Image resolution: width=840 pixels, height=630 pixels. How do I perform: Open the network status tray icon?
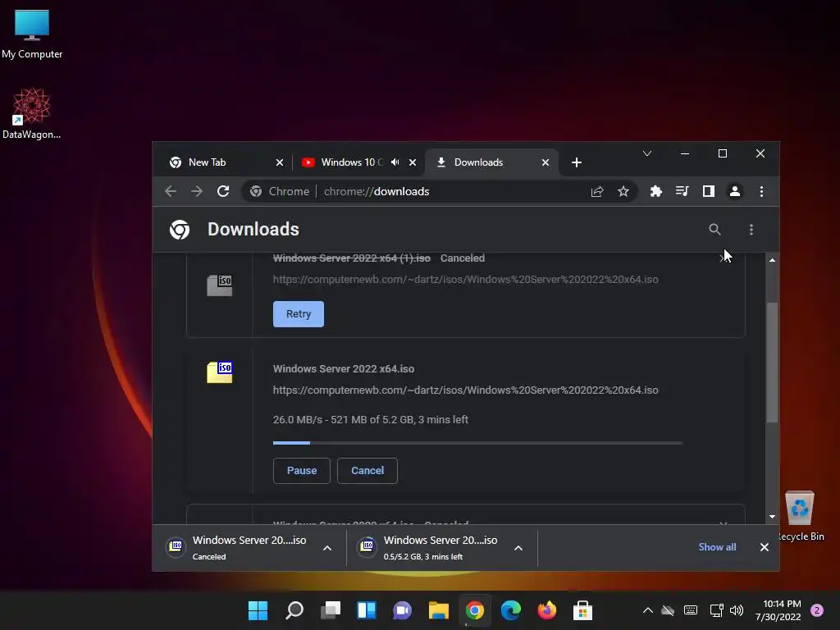[716, 610]
